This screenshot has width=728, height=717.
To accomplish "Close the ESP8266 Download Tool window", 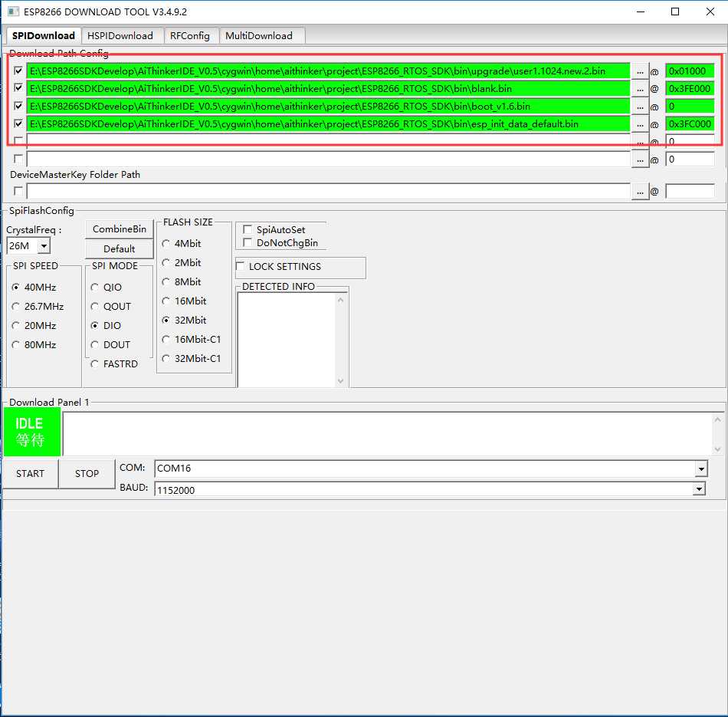I will pos(710,12).
